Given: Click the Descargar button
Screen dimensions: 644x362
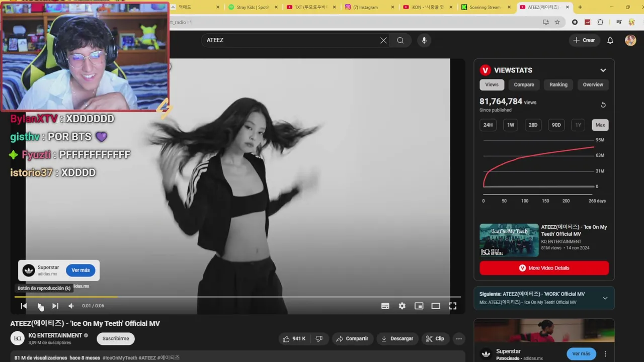Looking at the screenshot, I should tap(397, 339).
